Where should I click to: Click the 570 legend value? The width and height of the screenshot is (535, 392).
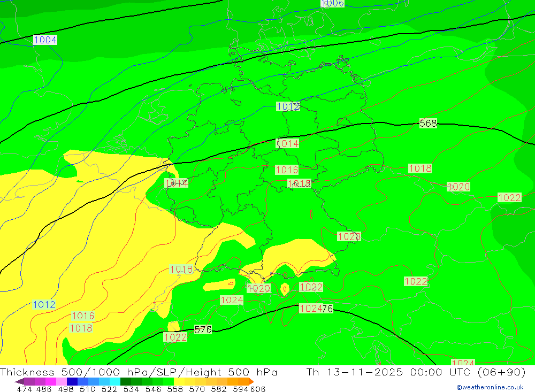[197, 389]
